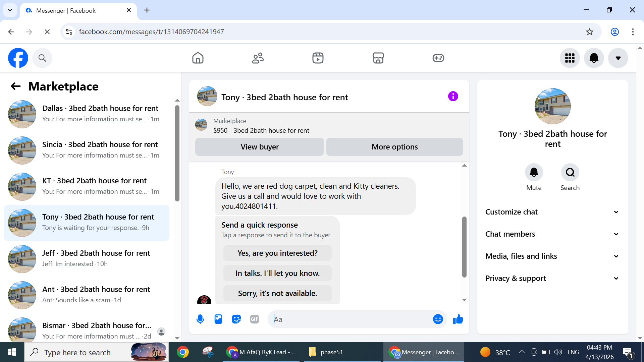Click the address bar URL
The image size is (644, 362).
pos(151,32)
